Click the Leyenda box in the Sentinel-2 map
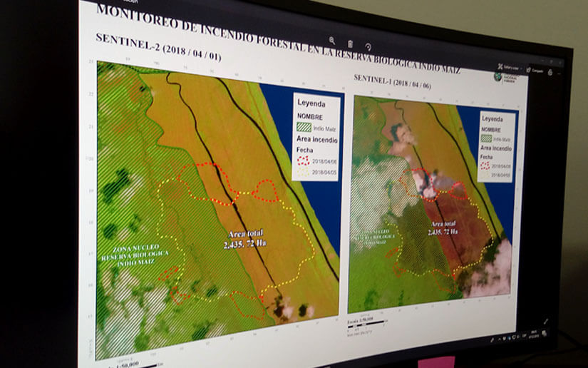Image resolution: width=588 pixels, height=368 pixels. (316, 136)
